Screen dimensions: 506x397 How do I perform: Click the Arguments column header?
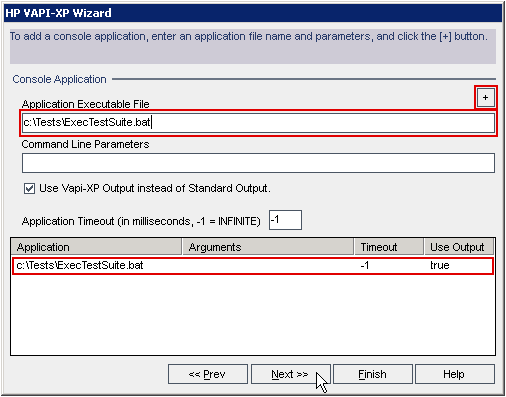pos(268,247)
